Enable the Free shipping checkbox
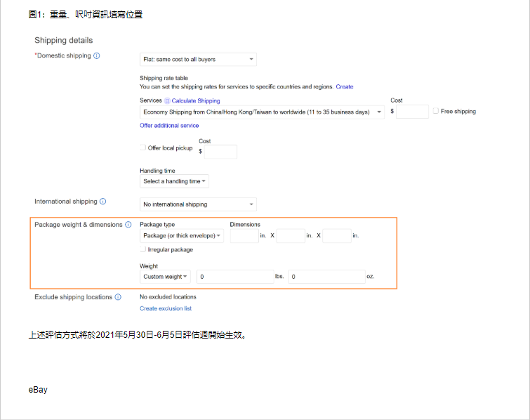Screen dimensions: 530x420 (436, 111)
